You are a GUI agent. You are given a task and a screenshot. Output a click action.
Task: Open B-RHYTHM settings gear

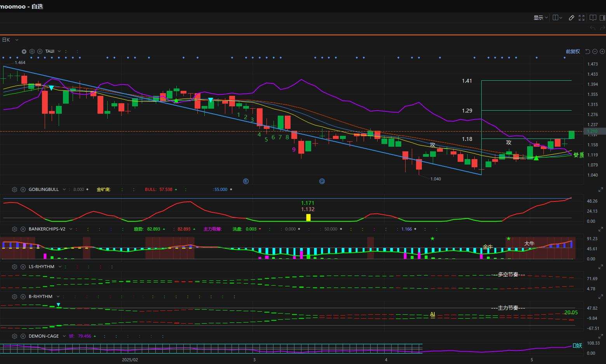click(x=14, y=296)
